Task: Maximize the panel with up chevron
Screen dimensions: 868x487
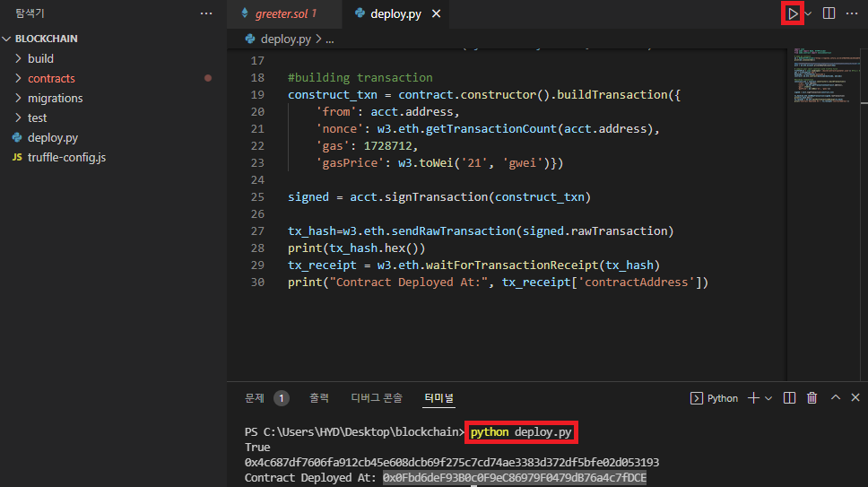Action: click(836, 397)
